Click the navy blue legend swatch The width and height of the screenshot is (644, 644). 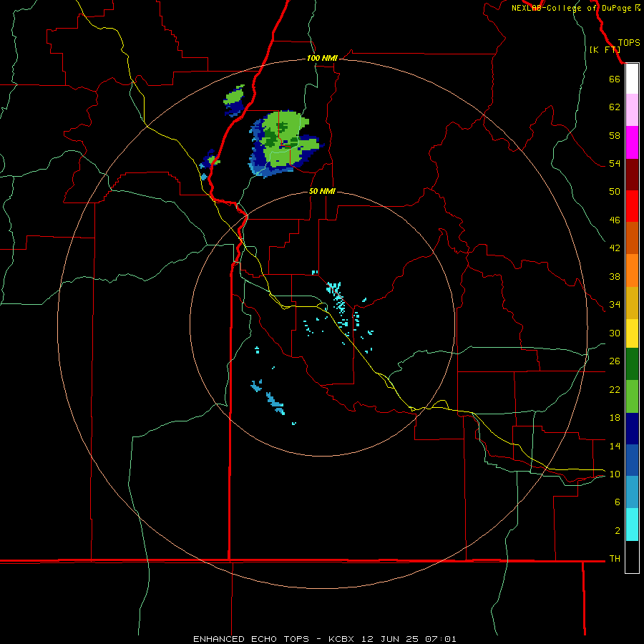632,429
